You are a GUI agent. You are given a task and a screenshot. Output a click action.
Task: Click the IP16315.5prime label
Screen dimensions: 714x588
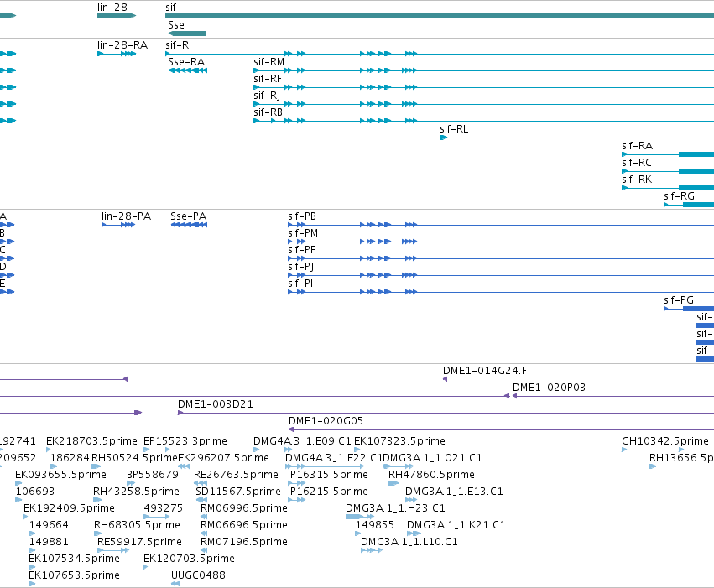[327, 475]
